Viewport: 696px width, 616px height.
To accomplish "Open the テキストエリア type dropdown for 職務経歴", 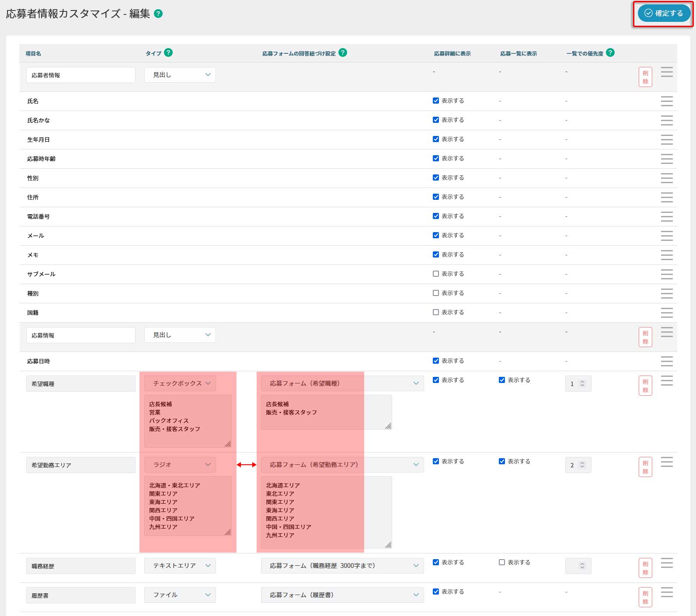I will click(180, 566).
